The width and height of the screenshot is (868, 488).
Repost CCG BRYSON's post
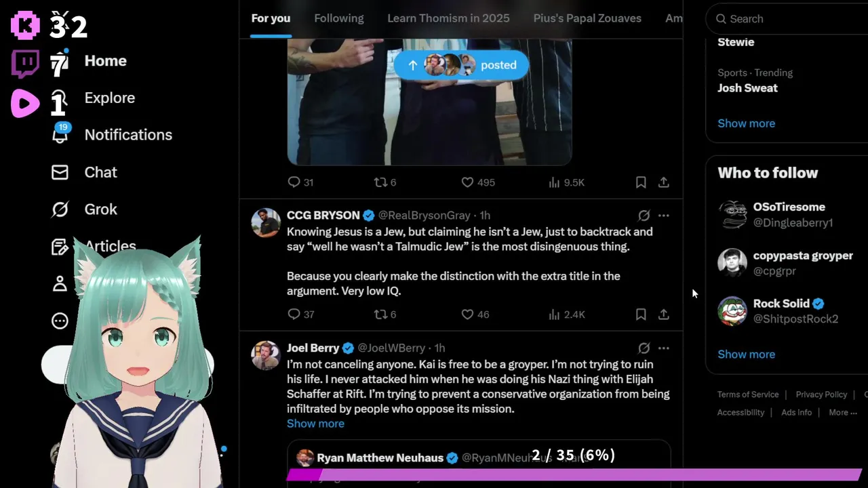coord(385,314)
